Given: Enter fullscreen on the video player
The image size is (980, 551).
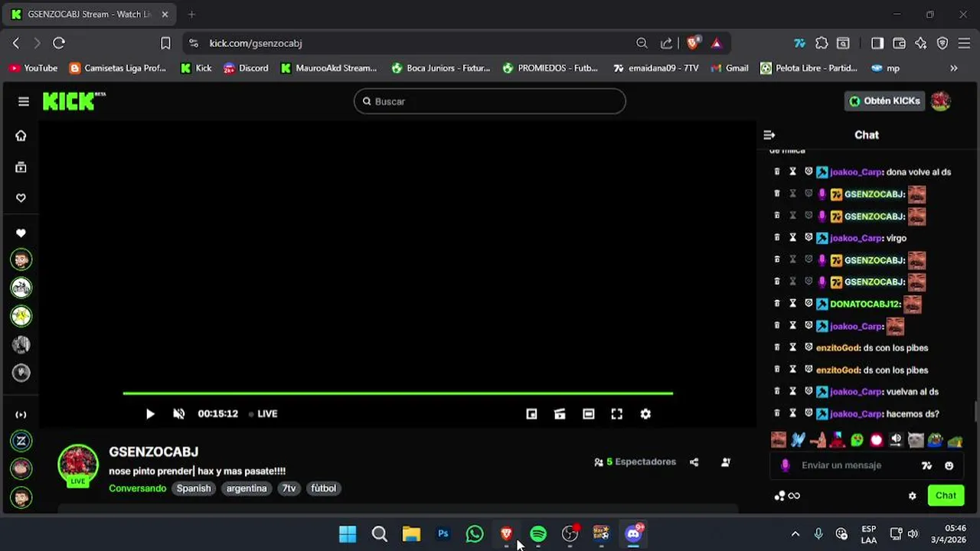Looking at the screenshot, I should click(616, 414).
